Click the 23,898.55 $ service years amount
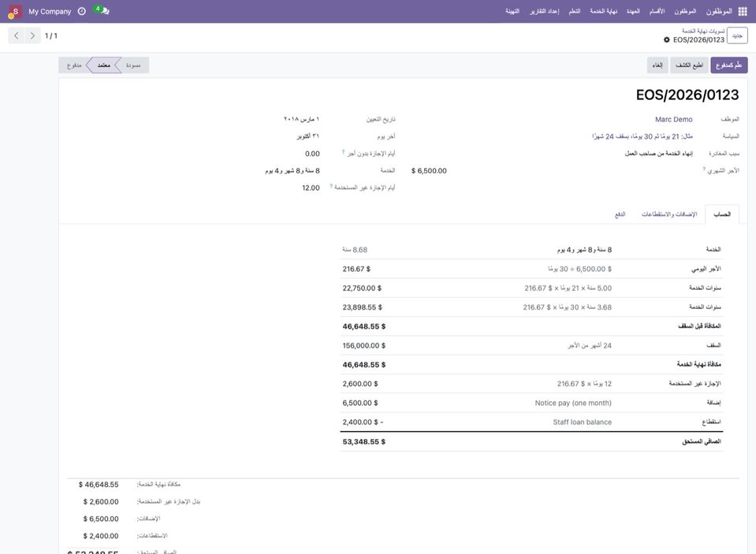This screenshot has height=554, width=756. tap(362, 307)
